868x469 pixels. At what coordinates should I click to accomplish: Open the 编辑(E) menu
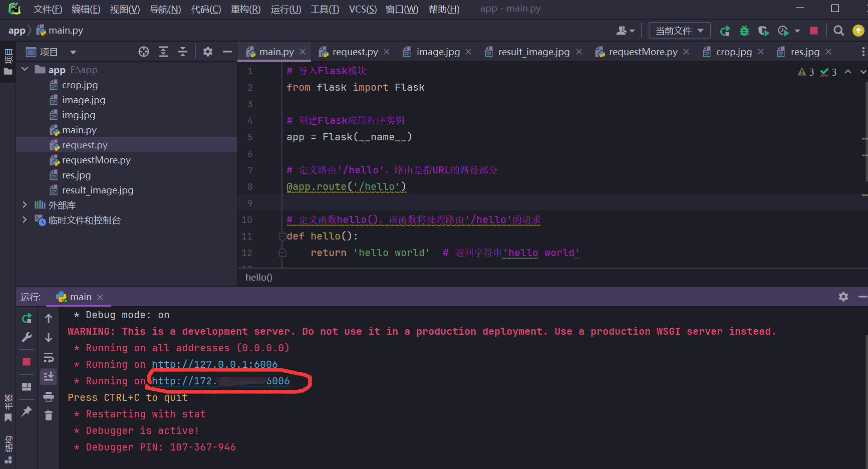coord(86,9)
